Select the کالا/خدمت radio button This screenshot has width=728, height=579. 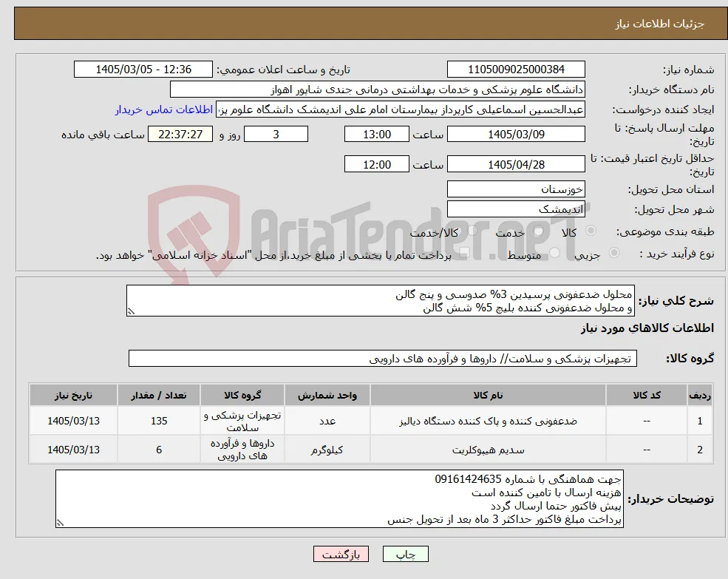472,231
